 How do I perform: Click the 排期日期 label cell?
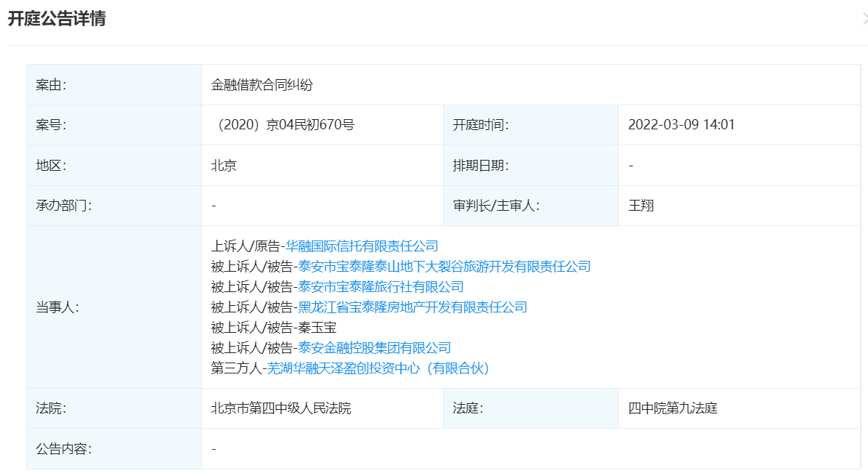(x=531, y=166)
